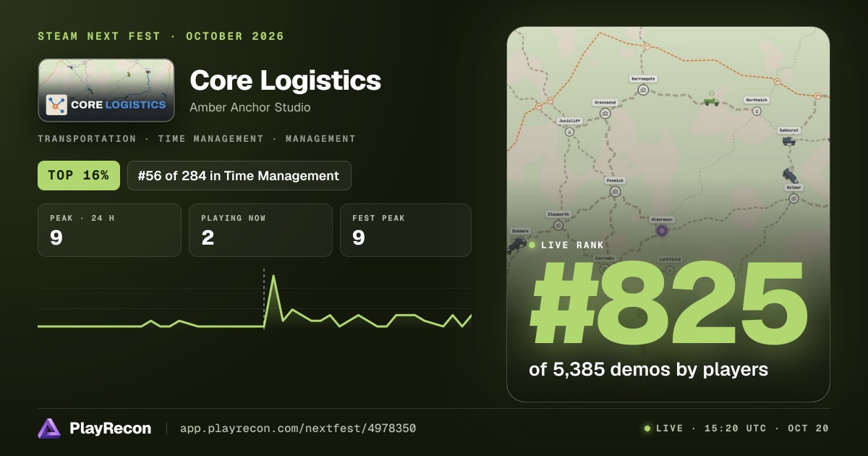Click the green live status dot beside LIVE RANK
Image resolution: width=868 pixels, height=456 pixels.
[532, 245]
